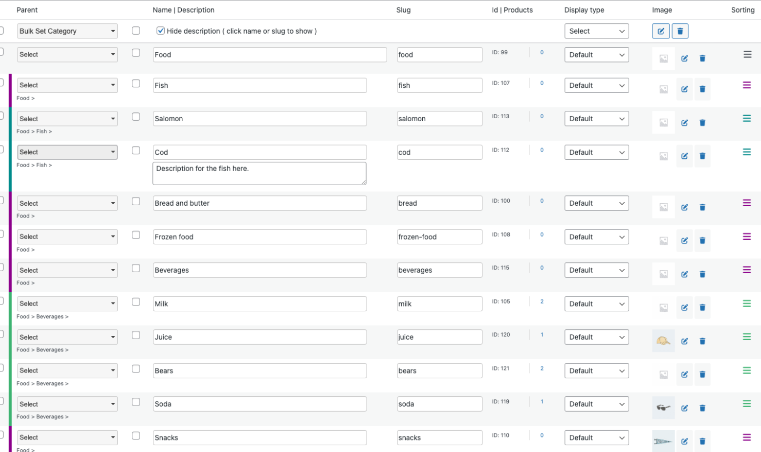Select the Salomon row checkbox

tap(136, 117)
